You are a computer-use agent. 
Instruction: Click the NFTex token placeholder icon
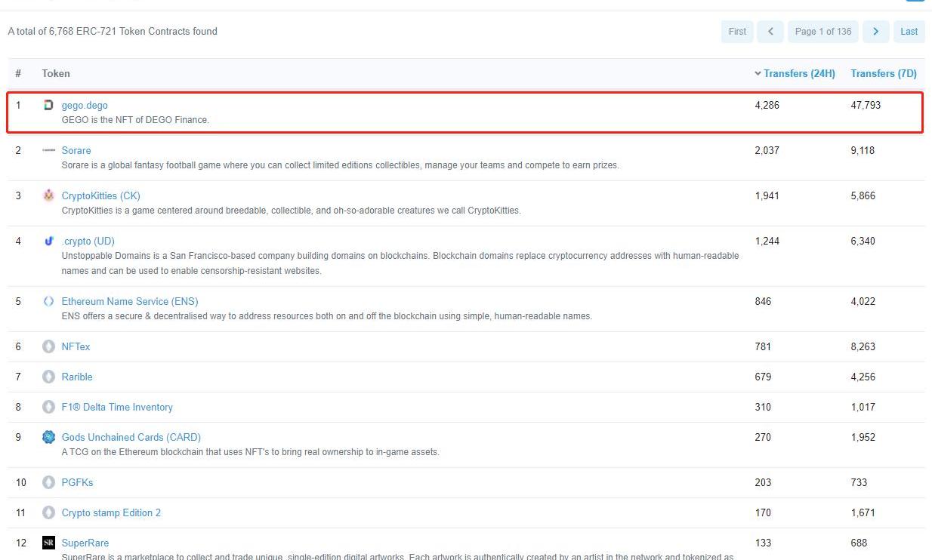point(48,346)
